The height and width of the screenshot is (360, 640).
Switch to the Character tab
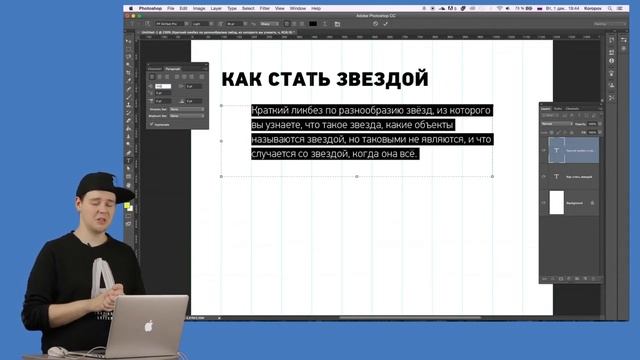tap(155, 69)
